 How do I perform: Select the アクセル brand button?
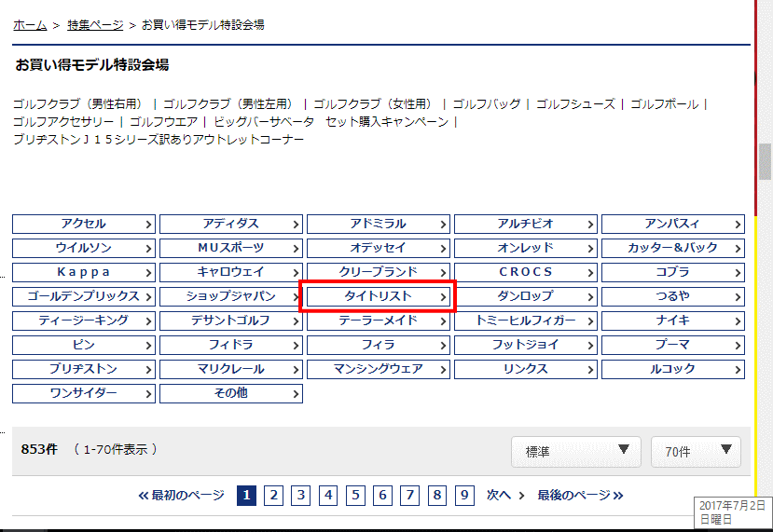tap(84, 225)
